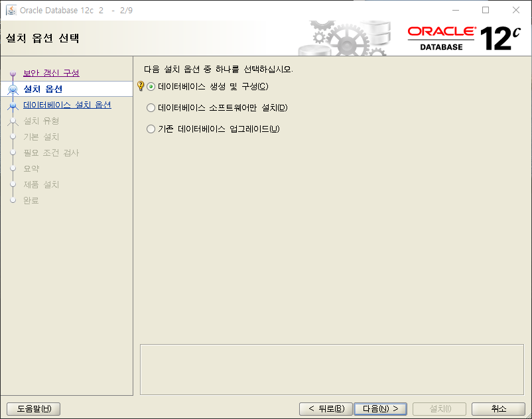Viewport: 532px width, 419px height.
Task: Click the 설치 옵션 선택 page heading
Action: tap(42, 38)
